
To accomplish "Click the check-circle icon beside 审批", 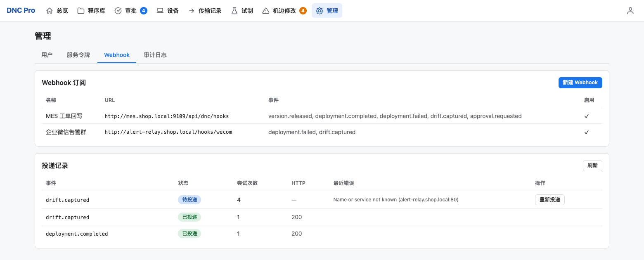I will tap(118, 11).
